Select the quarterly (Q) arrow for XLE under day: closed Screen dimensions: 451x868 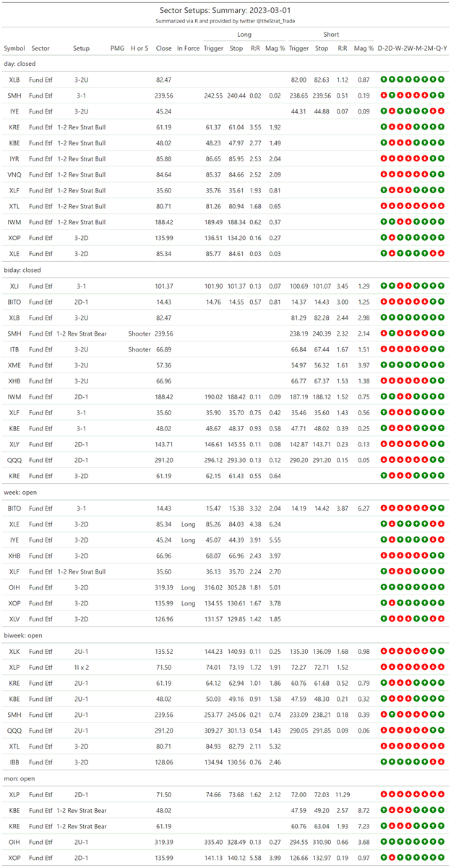(434, 255)
